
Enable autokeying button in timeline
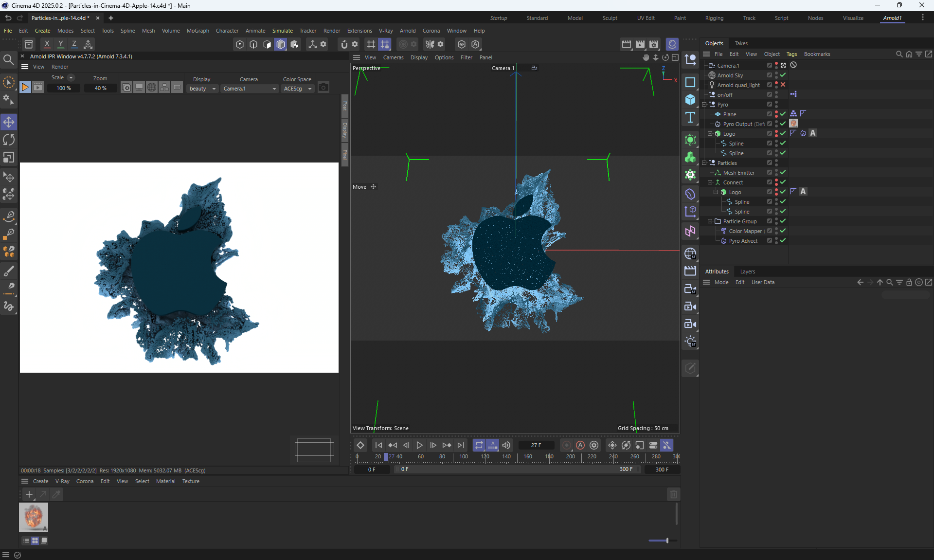(x=580, y=445)
